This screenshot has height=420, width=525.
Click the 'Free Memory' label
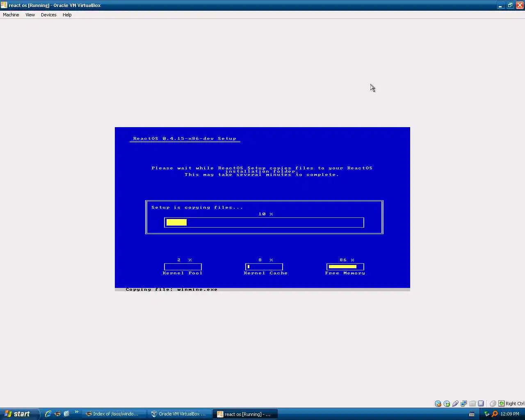[345, 273]
